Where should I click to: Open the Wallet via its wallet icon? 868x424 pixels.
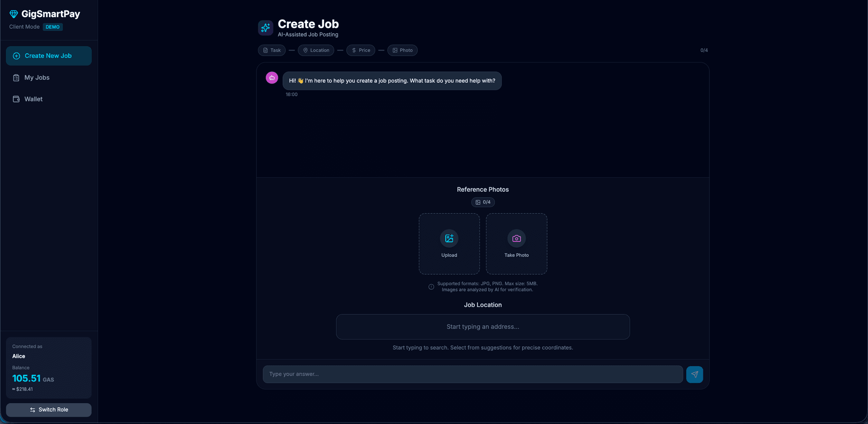click(16, 99)
